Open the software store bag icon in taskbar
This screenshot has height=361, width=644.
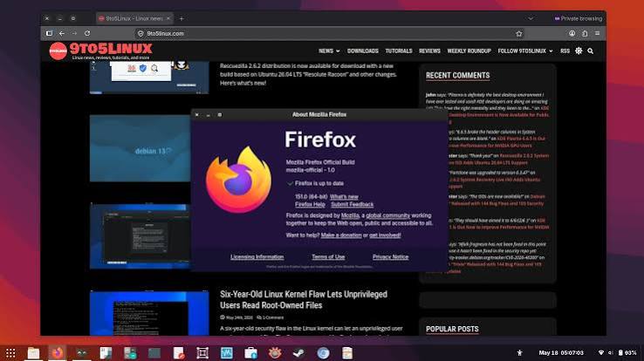[x=250, y=353]
